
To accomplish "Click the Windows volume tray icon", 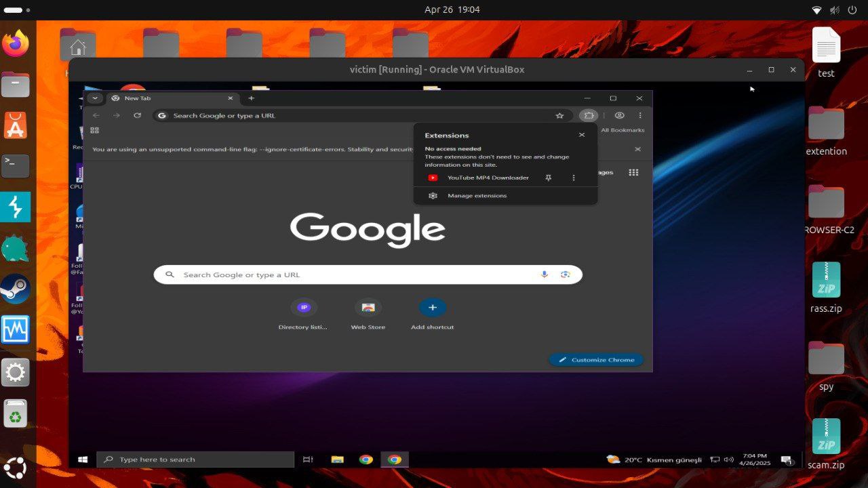I will (728, 460).
